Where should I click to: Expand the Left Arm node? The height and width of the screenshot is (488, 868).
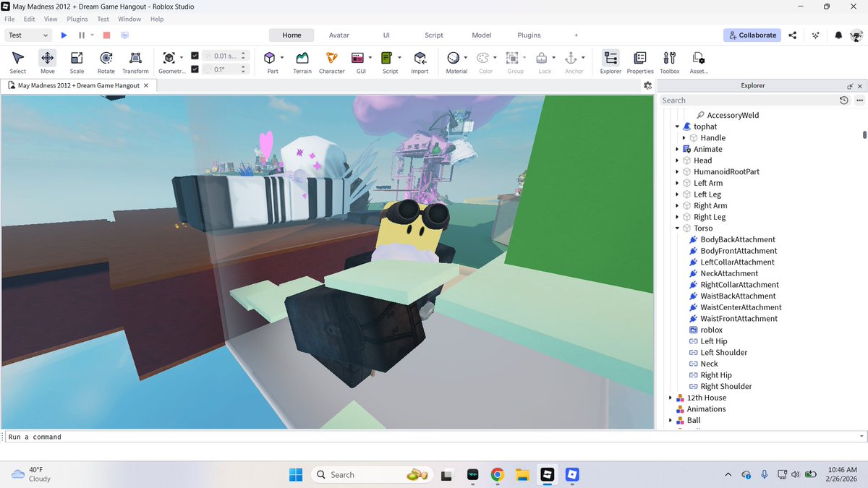[x=678, y=183]
